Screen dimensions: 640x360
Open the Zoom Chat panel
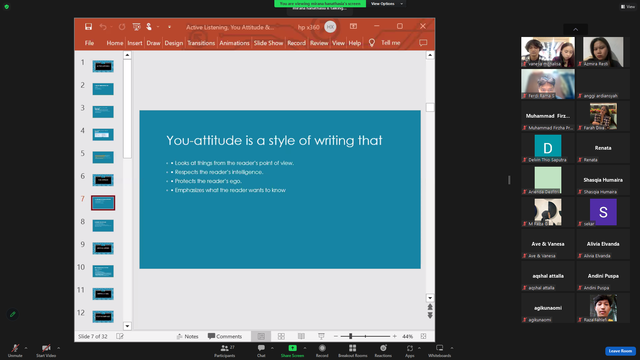pos(261,350)
